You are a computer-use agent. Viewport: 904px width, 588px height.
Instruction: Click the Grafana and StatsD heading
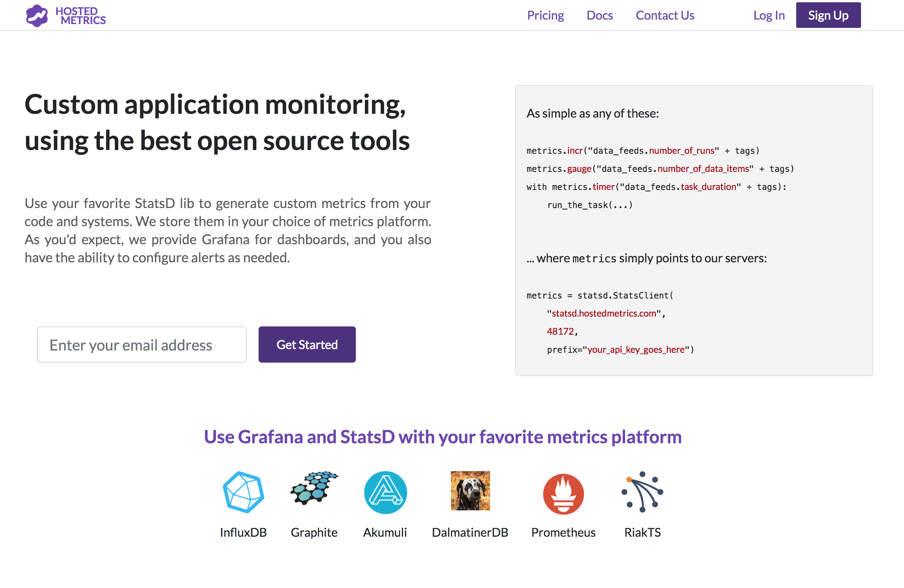[x=443, y=436]
